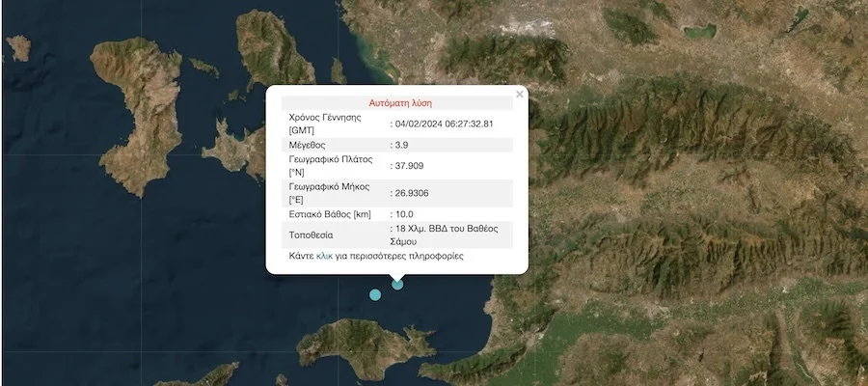Click the focal depth value 10.0
The width and height of the screenshot is (868, 386).
405,213
